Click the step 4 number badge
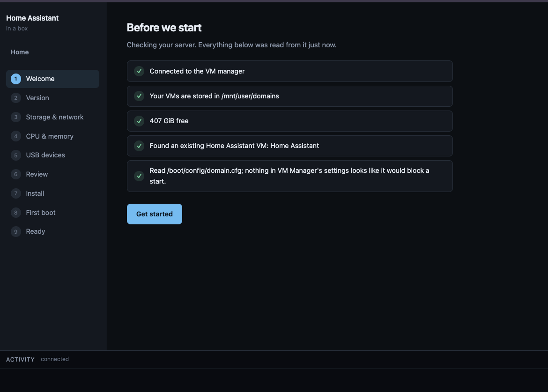This screenshot has width=548, height=392. [16, 136]
